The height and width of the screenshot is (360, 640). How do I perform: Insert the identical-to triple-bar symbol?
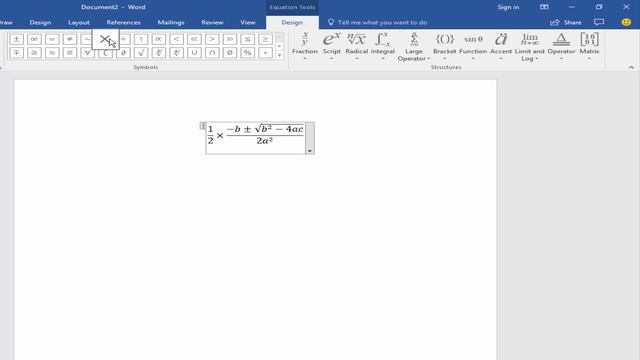click(x=70, y=53)
